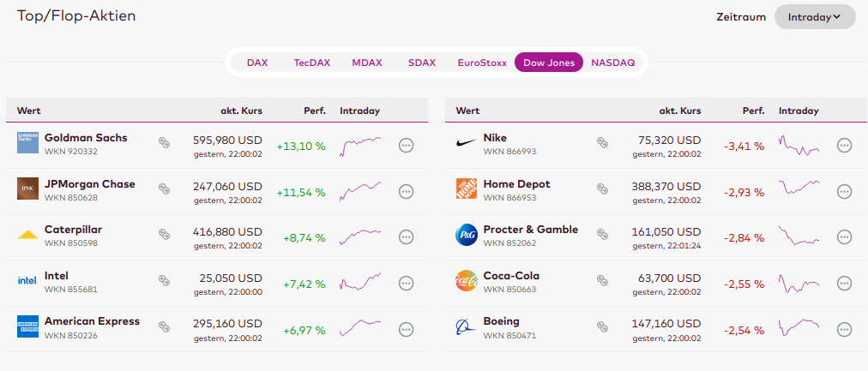Click the Procter & Gamble logo
Image resolution: width=868 pixels, height=371 pixels.
(x=466, y=235)
